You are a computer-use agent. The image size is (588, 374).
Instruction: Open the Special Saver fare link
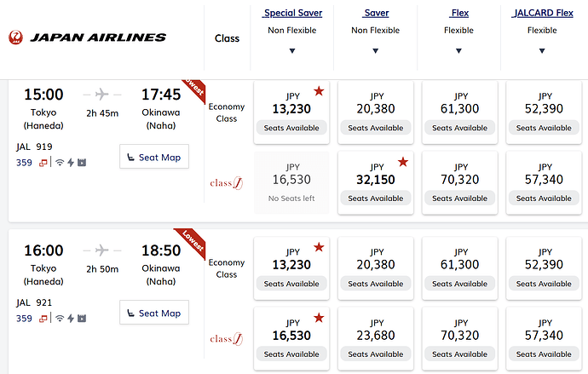pos(292,13)
